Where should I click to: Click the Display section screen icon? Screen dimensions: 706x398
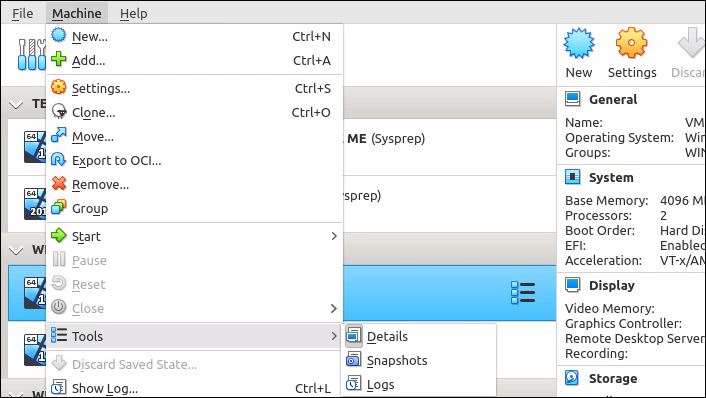572,285
